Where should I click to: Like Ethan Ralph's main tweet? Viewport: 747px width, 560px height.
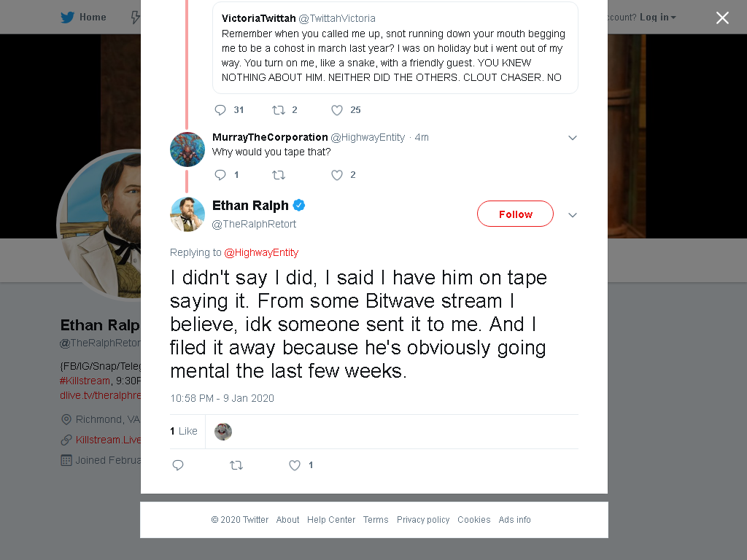tap(295, 465)
